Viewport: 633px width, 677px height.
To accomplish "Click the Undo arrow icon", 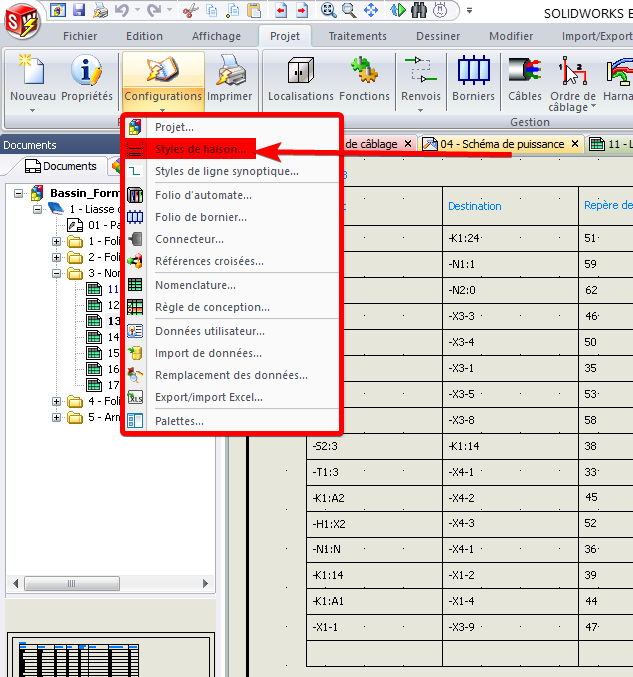I will pos(122,9).
